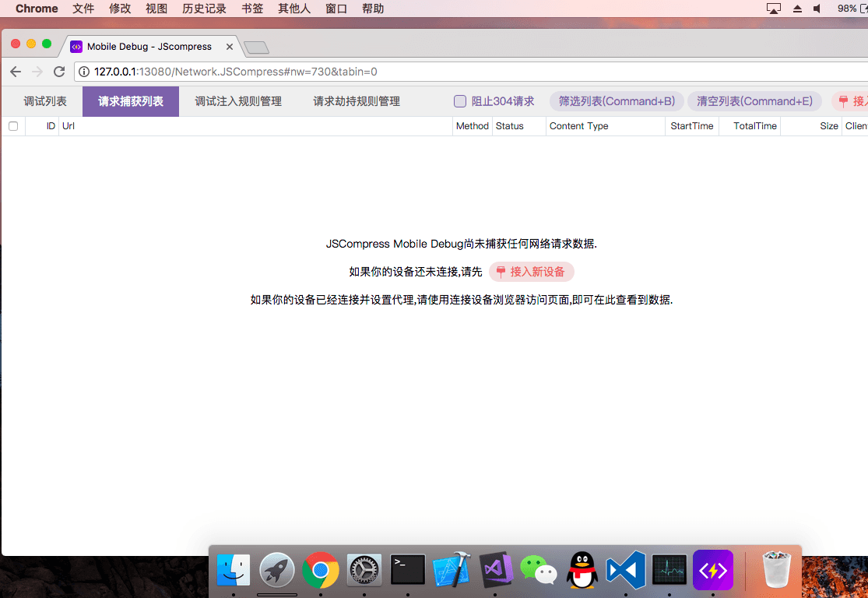Open the 历史记录 menu
Image resolution: width=868 pixels, height=598 pixels.
204,9
